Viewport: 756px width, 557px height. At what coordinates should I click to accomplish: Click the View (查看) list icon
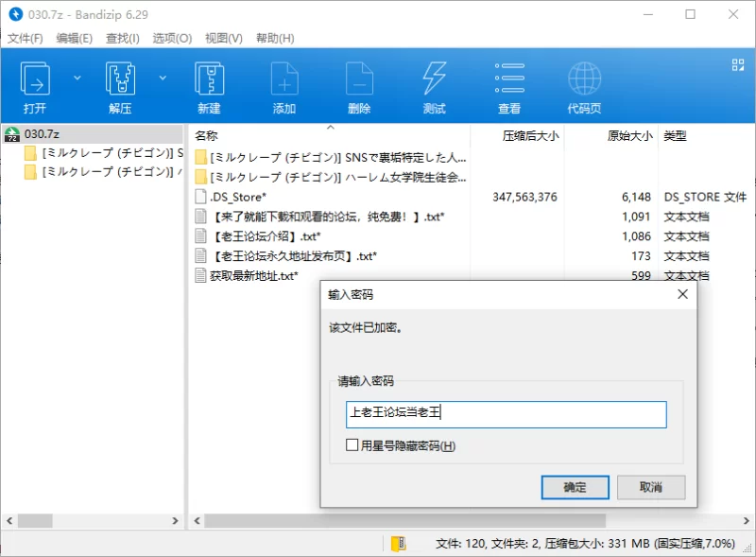click(509, 87)
